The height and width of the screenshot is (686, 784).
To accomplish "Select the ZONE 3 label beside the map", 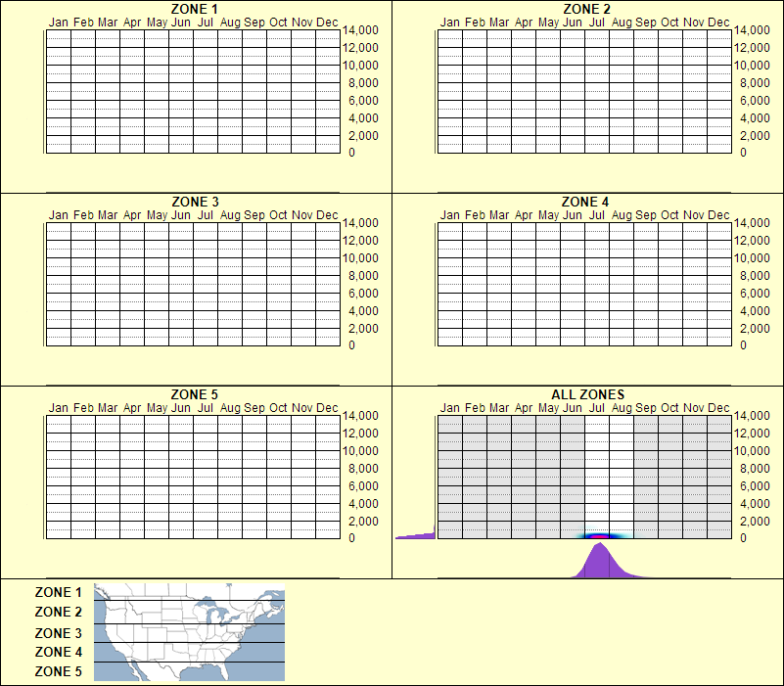I will pos(58,633).
